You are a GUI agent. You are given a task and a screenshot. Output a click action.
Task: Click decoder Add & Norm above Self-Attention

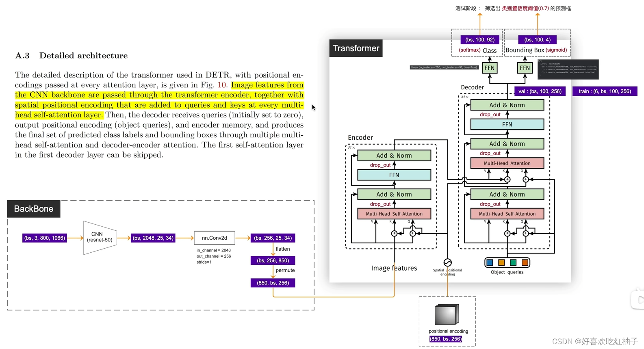tap(507, 194)
